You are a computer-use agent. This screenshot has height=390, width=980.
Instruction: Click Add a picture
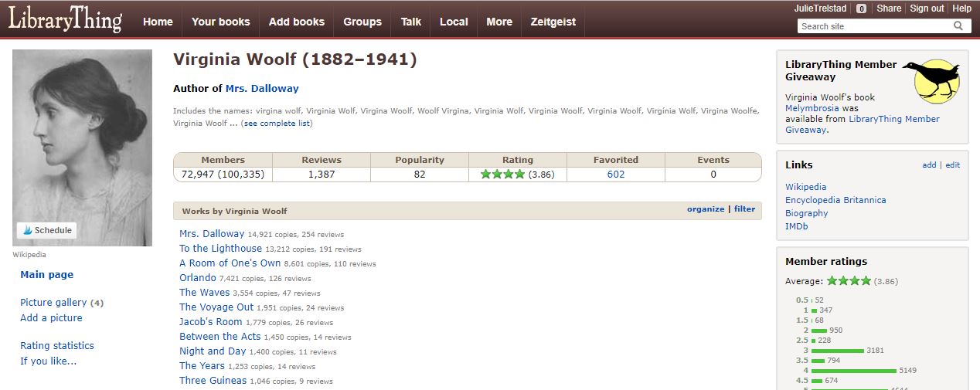[x=51, y=318]
